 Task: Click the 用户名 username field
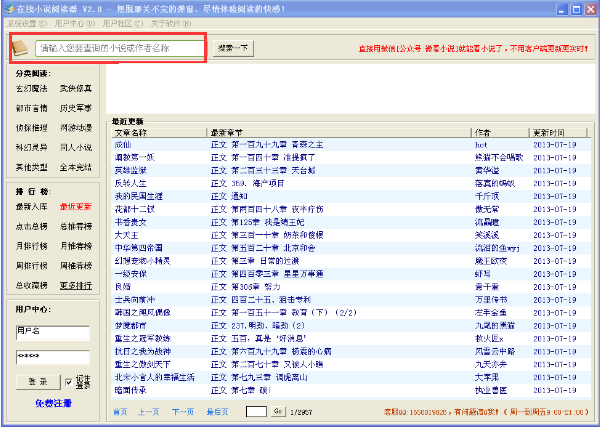(50, 331)
